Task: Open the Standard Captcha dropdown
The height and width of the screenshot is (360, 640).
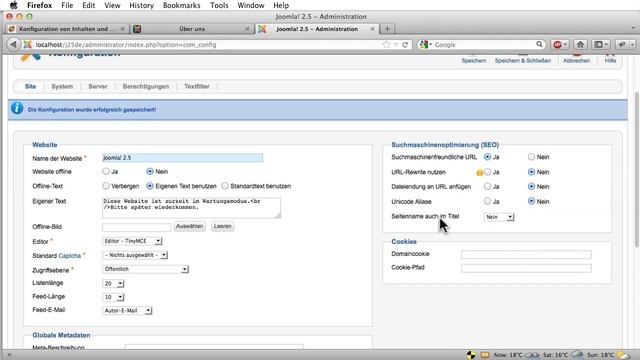Action: [x=135, y=255]
